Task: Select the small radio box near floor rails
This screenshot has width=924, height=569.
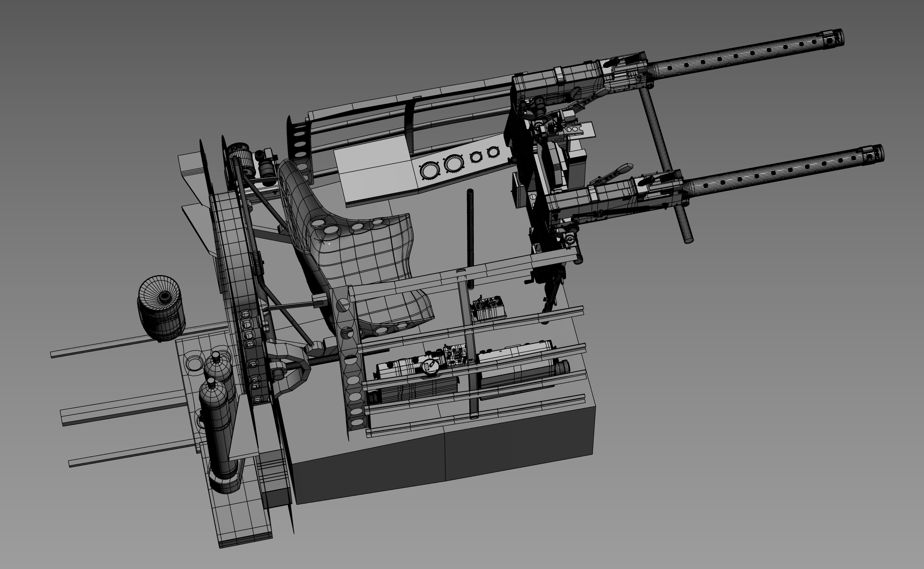Action: 489,309
